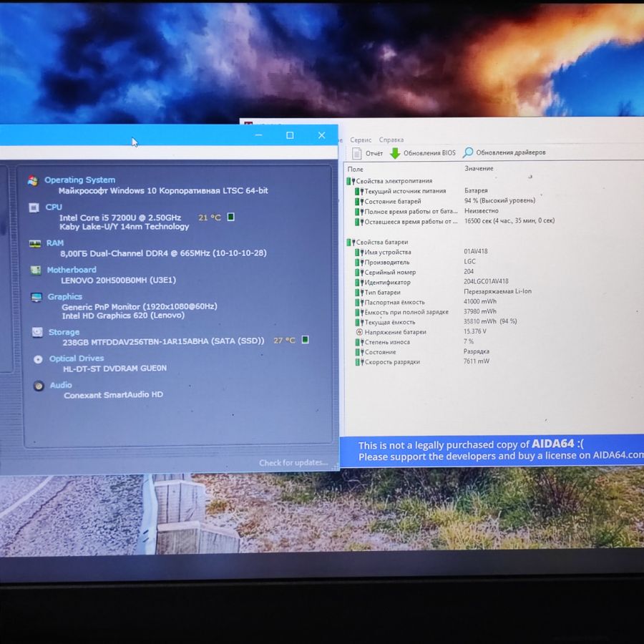This screenshot has width=644, height=644.
Task: Open the Storage section link
Action: click(x=64, y=332)
